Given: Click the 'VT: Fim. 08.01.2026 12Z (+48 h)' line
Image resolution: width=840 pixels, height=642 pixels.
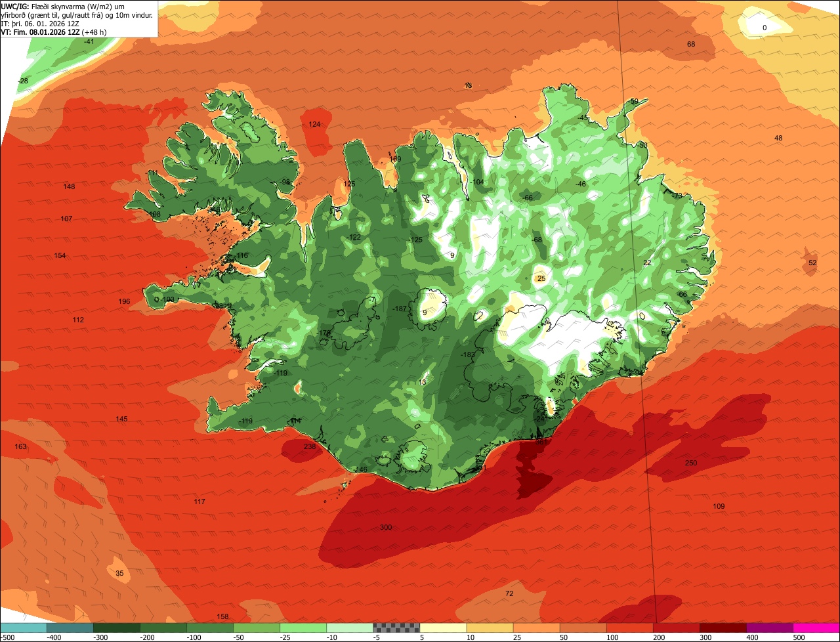Looking at the screenshot, I should (54, 32).
